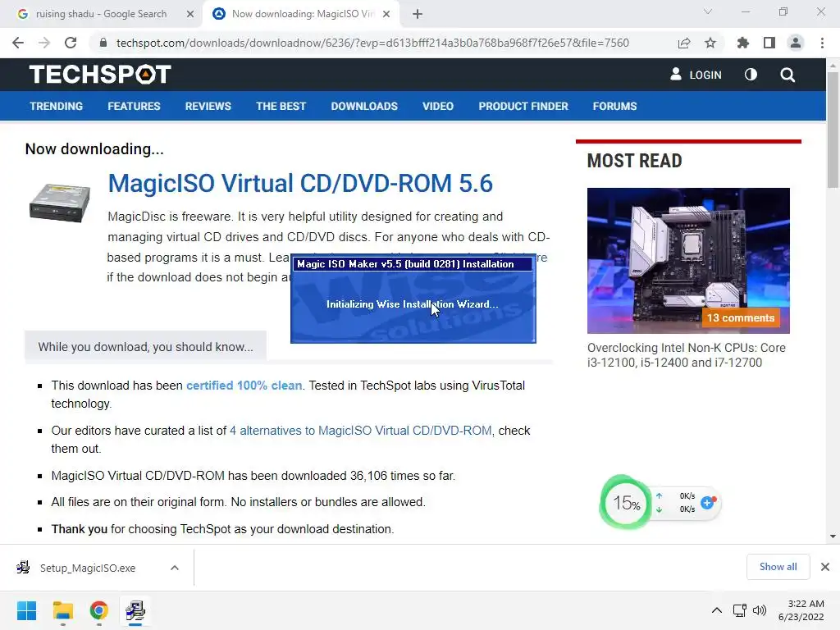Image resolution: width=840 pixels, height=630 pixels.
Task: Click the browser forward arrow
Action: tap(44, 43)
